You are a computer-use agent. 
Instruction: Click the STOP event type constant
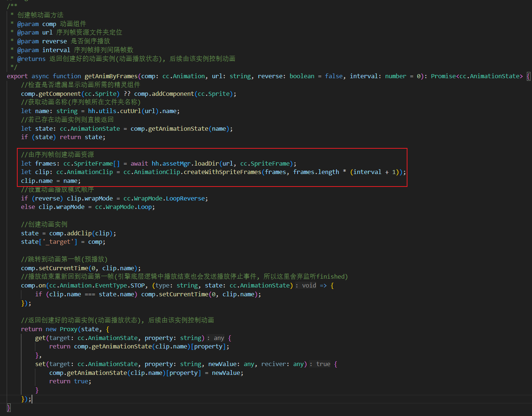tap(137, 286)
